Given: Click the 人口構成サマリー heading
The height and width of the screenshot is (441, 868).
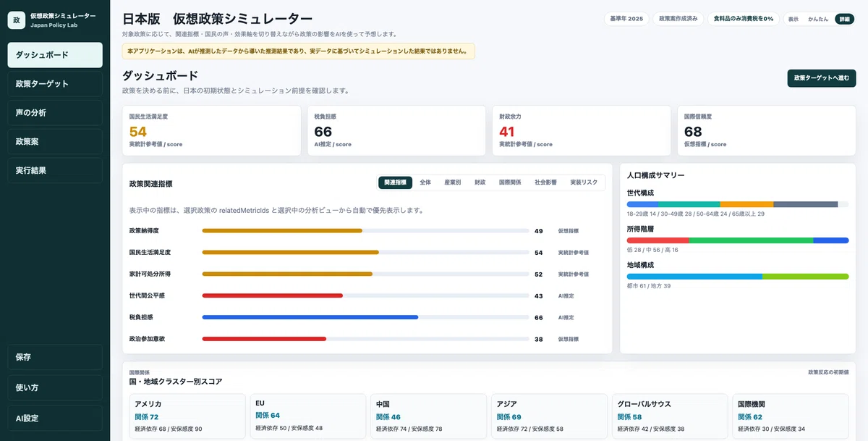Looking at the screenshot, I should [x=656, y=175].
